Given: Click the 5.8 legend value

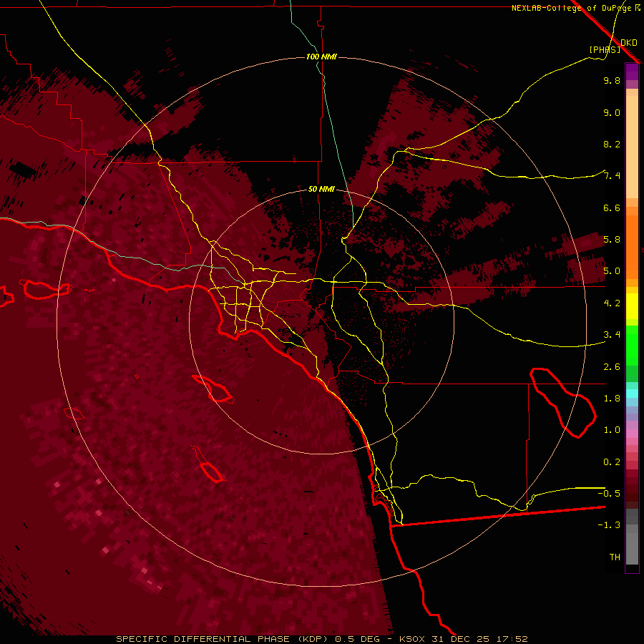Looking at the screenshot, I should 612,240.
